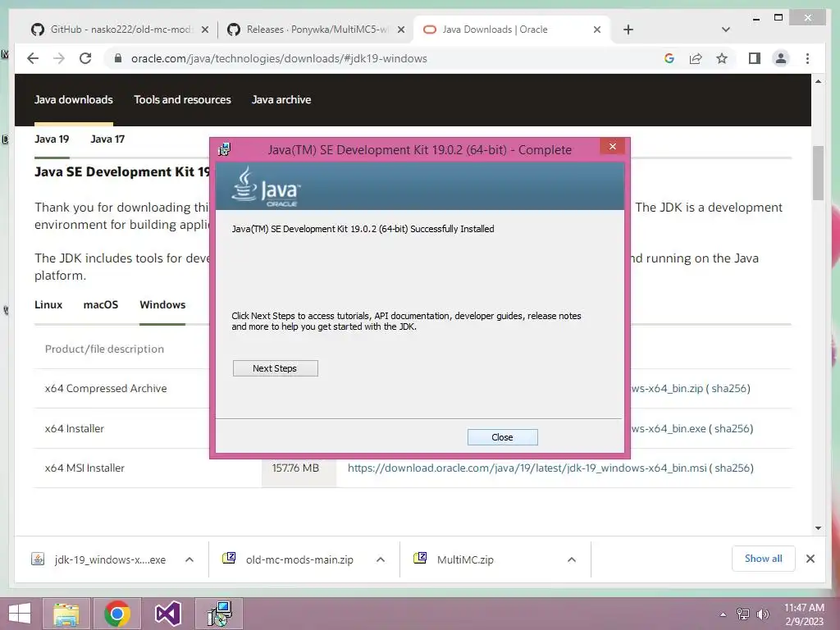Open Visual Studio from taskbar
The image size is (840, 630).
point(167,614)
